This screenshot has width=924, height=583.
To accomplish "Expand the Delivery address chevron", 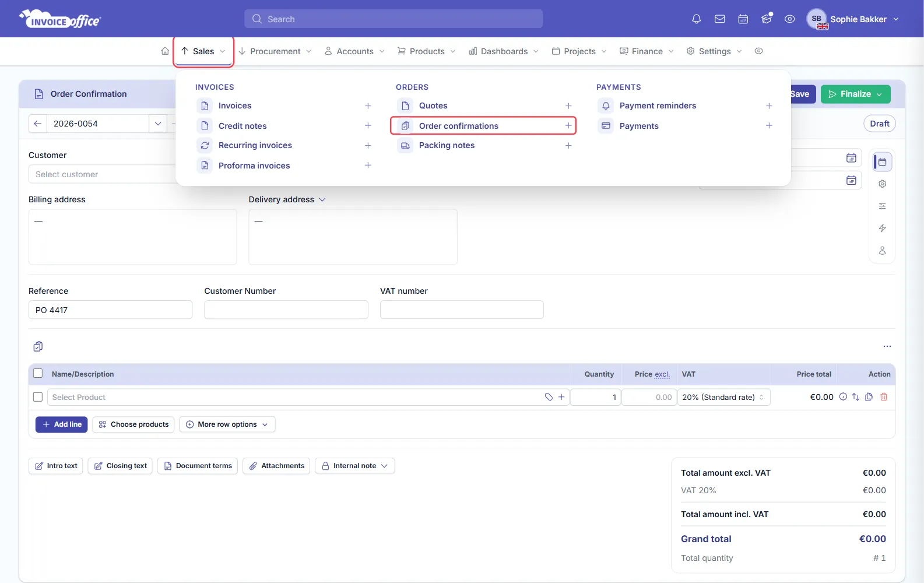I will pyautogui.click(x=322, y=199).
